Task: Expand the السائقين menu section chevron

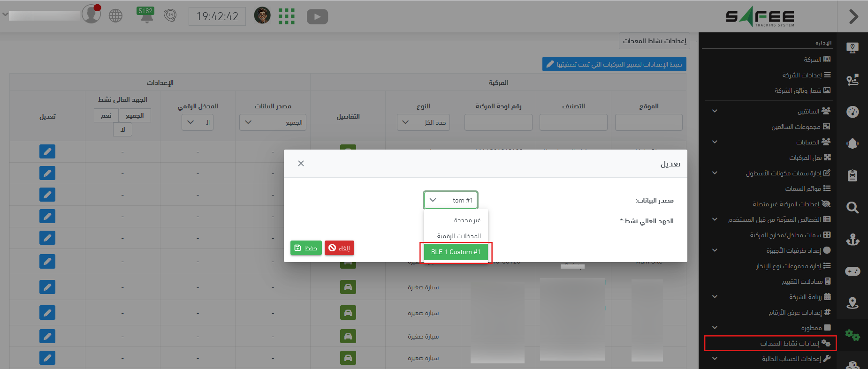Action: click(715, 111)
